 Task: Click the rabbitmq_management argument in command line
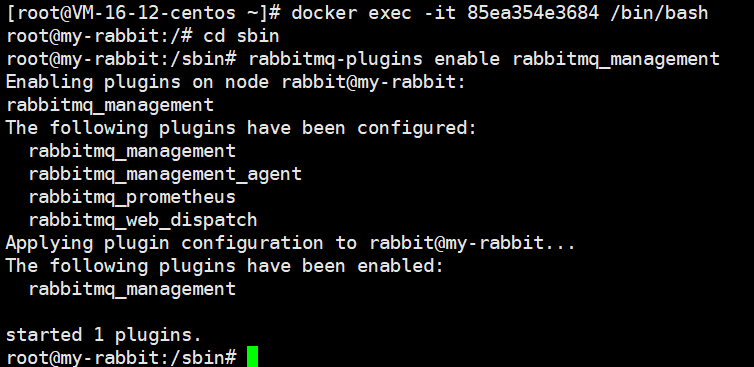click(x=616, y=59)
